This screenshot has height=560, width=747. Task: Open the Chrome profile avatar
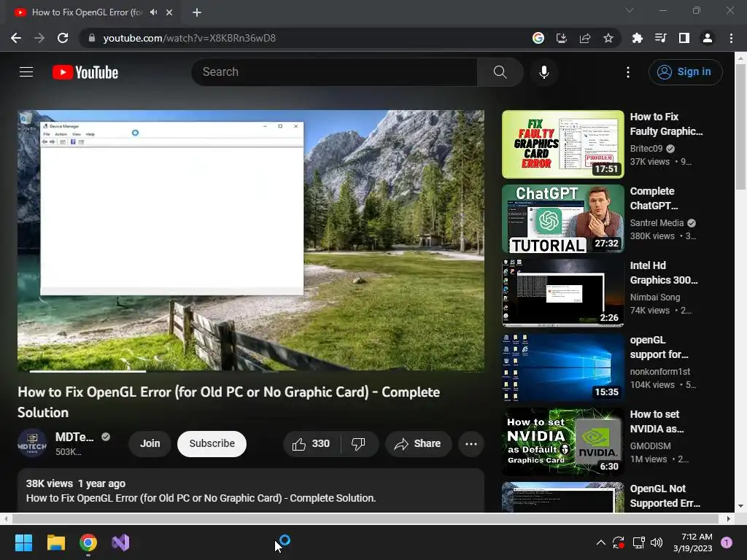point(708,38)
